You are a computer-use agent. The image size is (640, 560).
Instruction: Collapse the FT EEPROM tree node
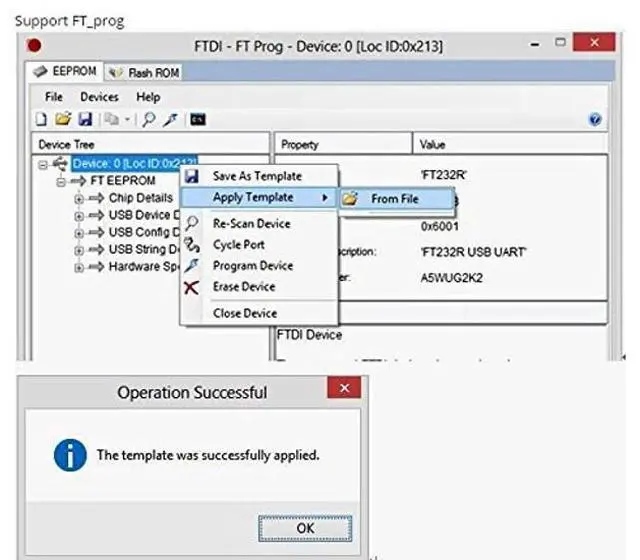pyautogui.click(x=61, y=181)
